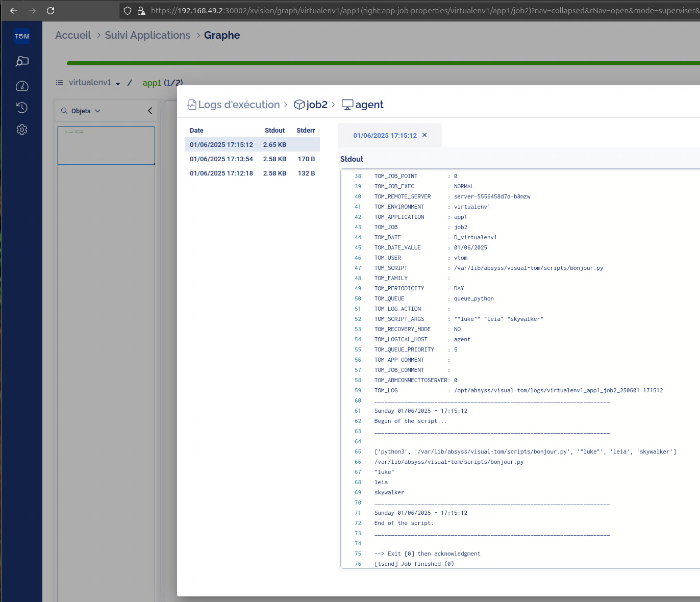Click the browser forward arrow
The width and height of the screenshot is (700, 602).
(32, 11)
